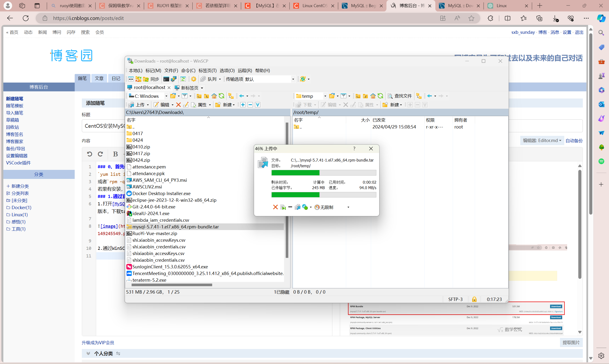Move the transfer to background queue icon
Viewport: 609px width, 364px height.
297,207
